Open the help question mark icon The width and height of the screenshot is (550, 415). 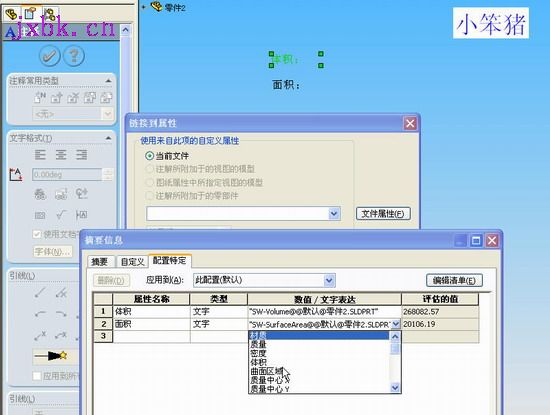74,56
